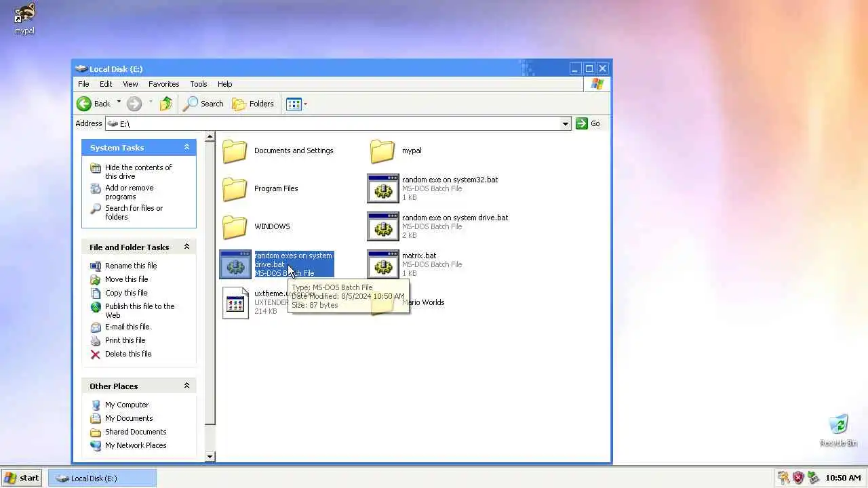Image resolution: width=868 pixels, height=488 pixels.
Task: Open the Search pane
Action: (203, 104)
